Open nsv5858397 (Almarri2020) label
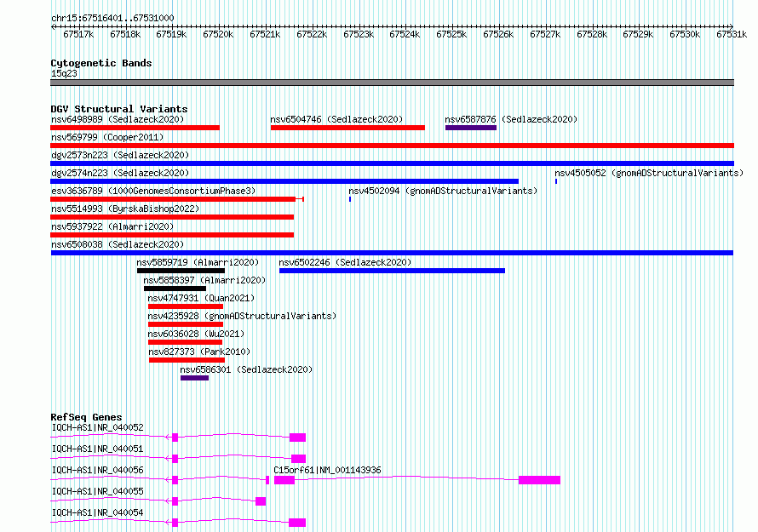Image resolution: width=758 pixels, height=532 pixels. pos(204,280)
